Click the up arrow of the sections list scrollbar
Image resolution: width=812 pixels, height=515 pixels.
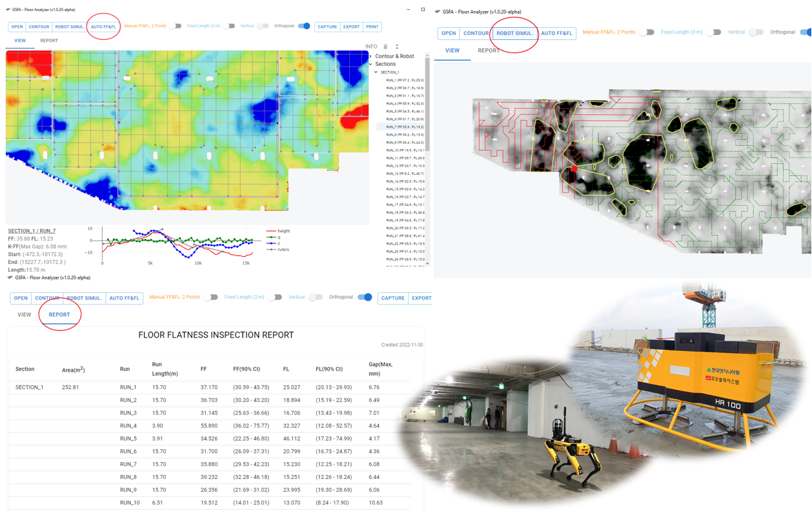[427, 56]
